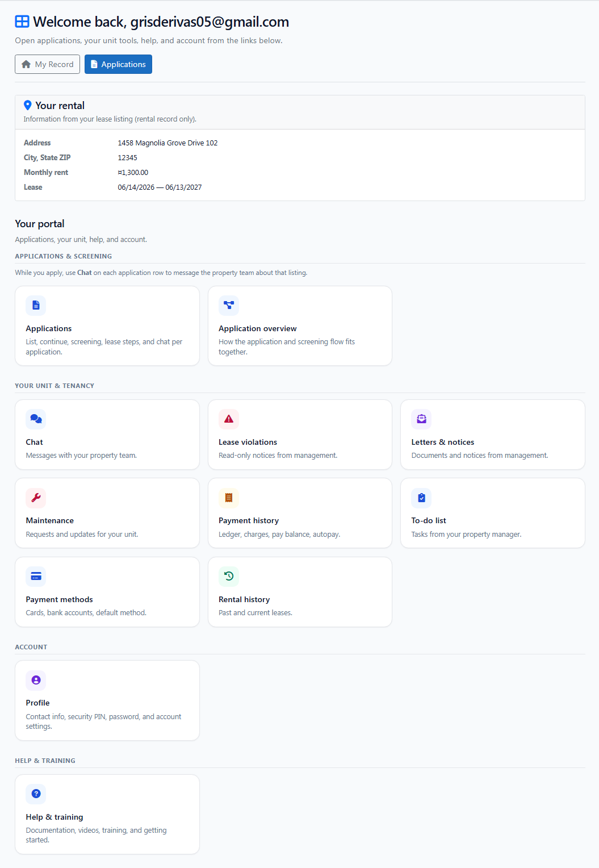Click the text 'Past and current leases.'
The image size is (599, 868).
click(255, 613)
